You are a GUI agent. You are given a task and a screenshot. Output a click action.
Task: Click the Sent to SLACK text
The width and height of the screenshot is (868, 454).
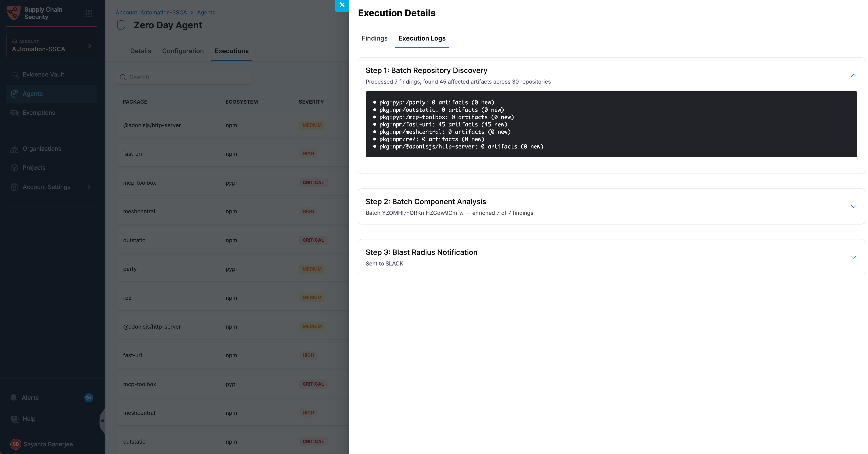(x=384, y=263)
